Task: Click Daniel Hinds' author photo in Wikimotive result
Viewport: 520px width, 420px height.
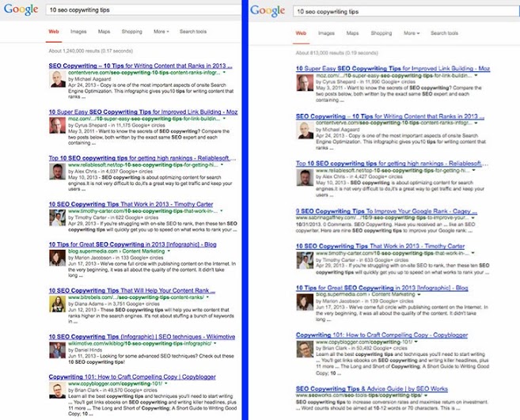Action: (x=57, y=351)
